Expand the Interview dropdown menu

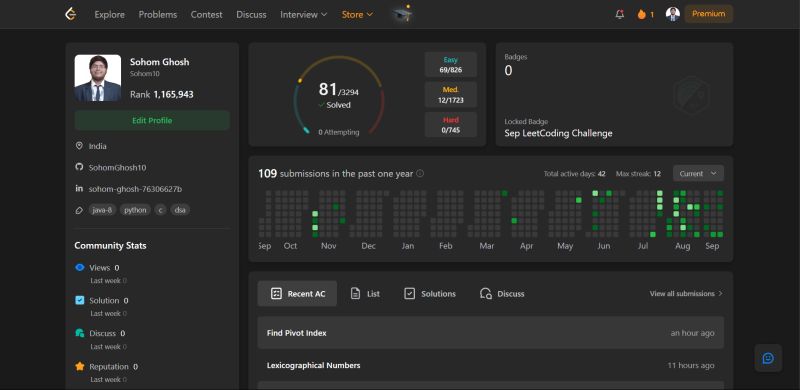(x=304, y=14)
